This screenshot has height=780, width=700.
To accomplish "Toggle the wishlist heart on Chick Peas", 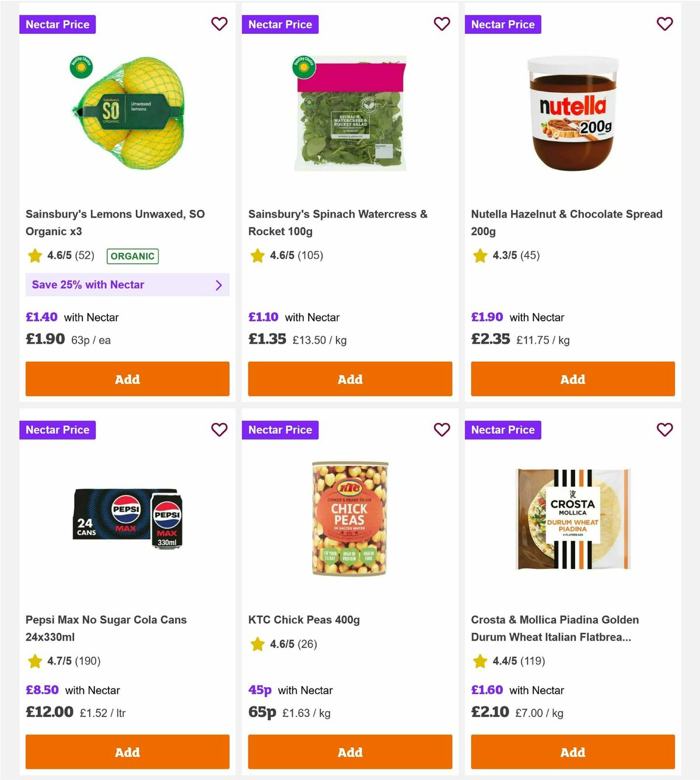I will [x=442, y=429].
